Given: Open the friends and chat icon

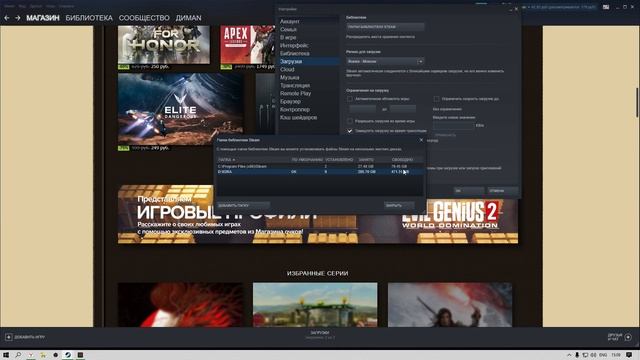Looking at the screenshot, I should tap(628, 337).
